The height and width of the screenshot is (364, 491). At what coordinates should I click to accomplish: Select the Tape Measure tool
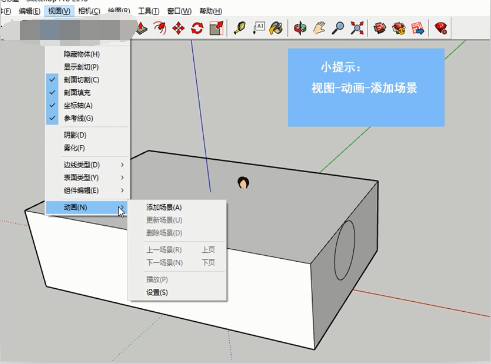(240, 28)
